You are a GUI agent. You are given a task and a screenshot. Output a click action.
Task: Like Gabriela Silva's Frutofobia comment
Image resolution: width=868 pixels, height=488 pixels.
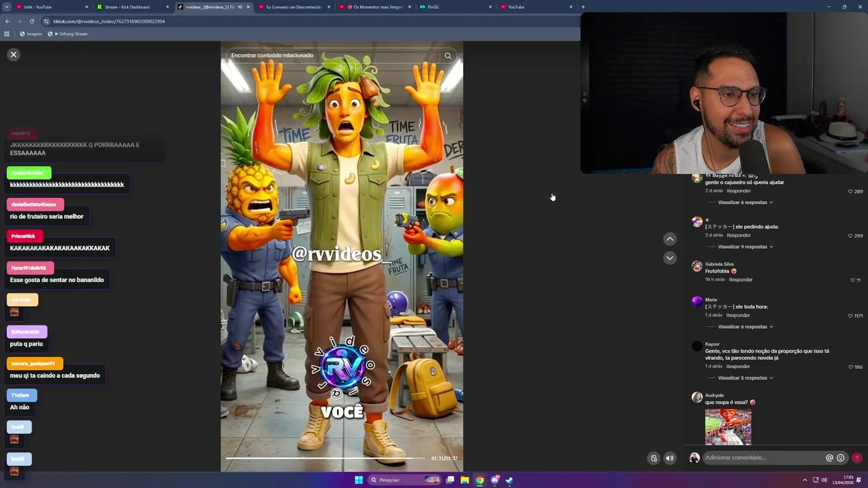pos(853,280)
